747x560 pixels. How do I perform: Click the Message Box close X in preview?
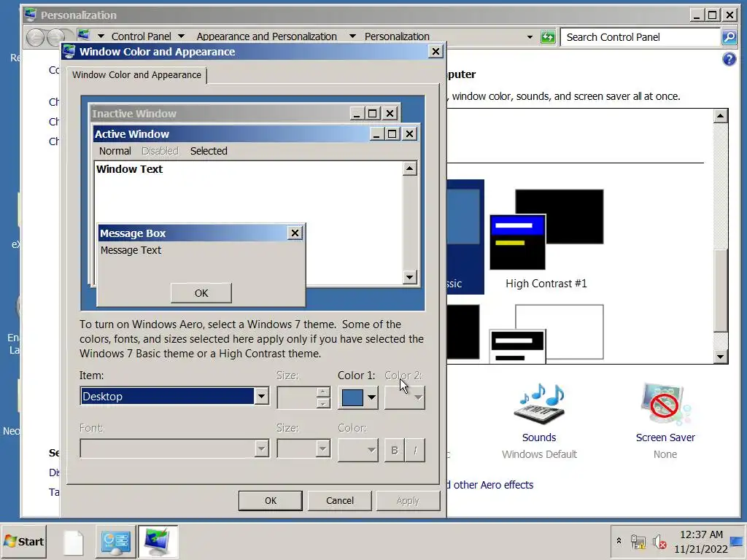pyautogui.click(x=295, y=233)
